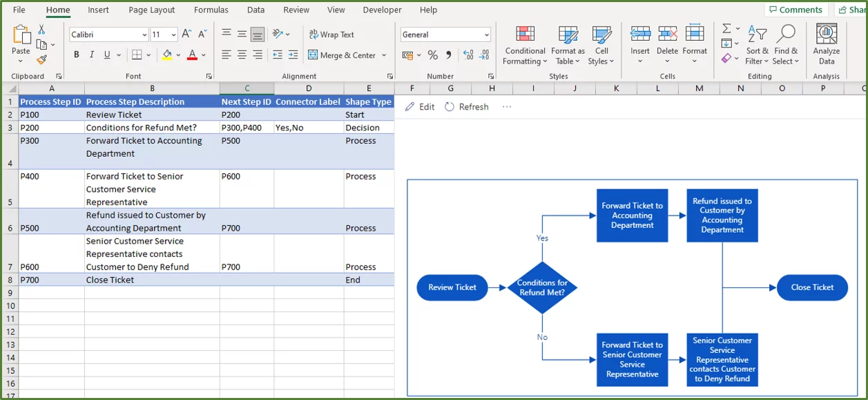
Task: Switch to the Review tab
Action: click(296, 10)
